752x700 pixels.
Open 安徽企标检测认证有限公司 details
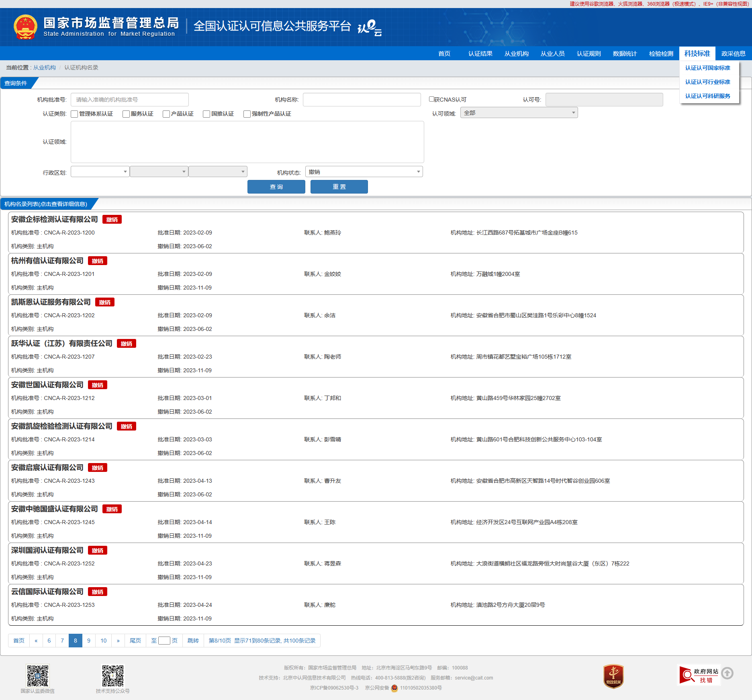55,219
